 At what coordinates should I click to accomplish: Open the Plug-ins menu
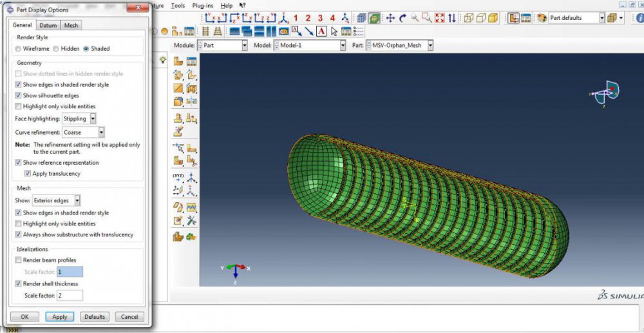[x=202, y=5]
